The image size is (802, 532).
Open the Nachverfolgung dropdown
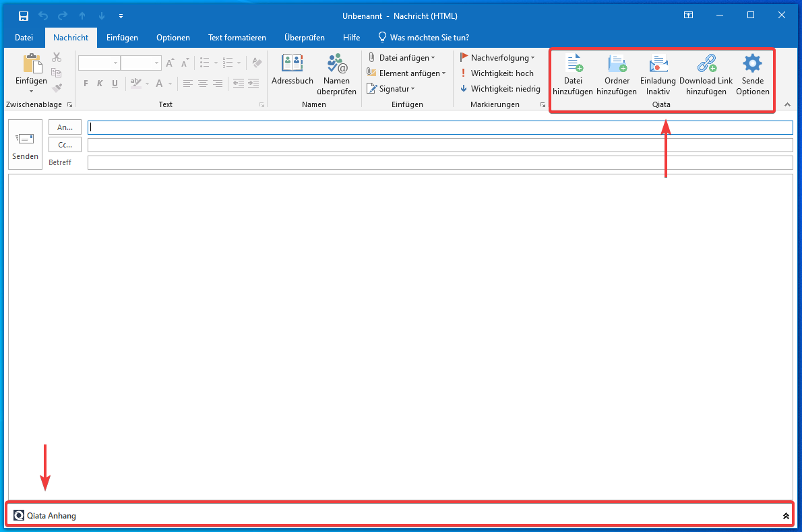pos(499,57)
